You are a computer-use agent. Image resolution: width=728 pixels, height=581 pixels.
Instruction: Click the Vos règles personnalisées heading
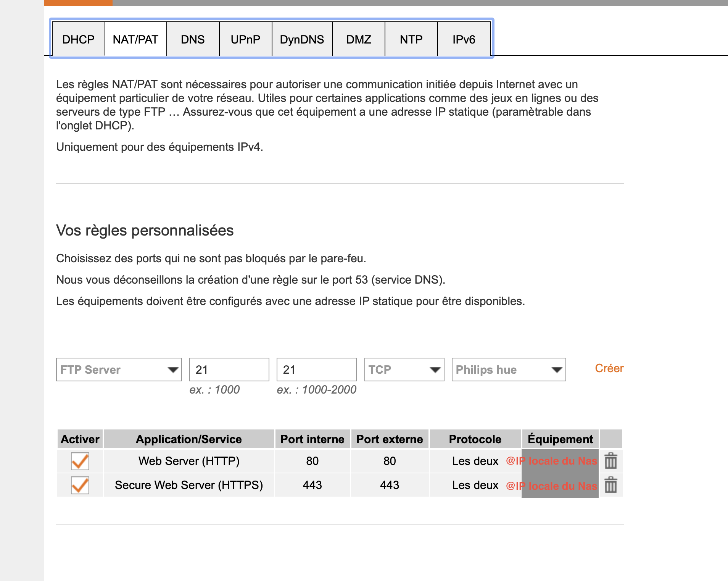[145, 231]
